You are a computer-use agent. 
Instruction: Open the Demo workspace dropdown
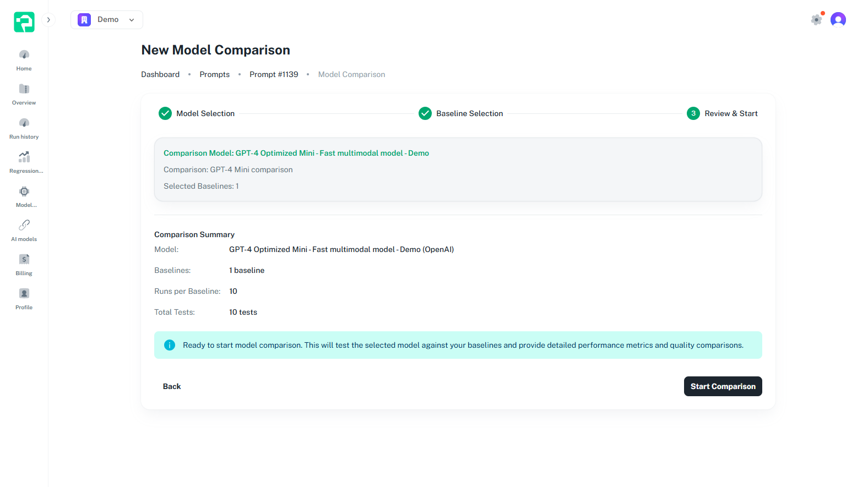pyautogui.click(x=107, y=20)
